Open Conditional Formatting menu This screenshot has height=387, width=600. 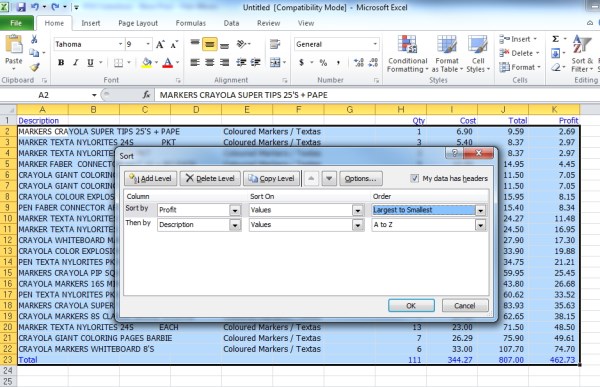click(x=407, y=54)
